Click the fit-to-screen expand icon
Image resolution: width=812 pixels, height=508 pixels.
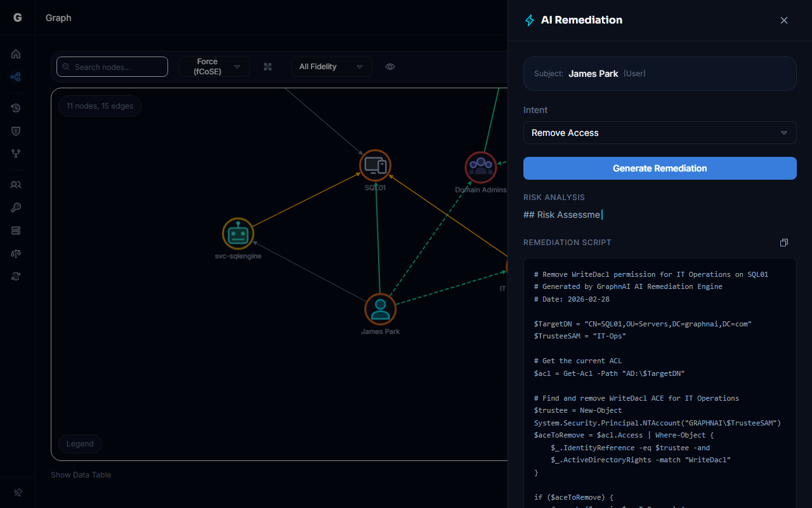coord(268,67)
